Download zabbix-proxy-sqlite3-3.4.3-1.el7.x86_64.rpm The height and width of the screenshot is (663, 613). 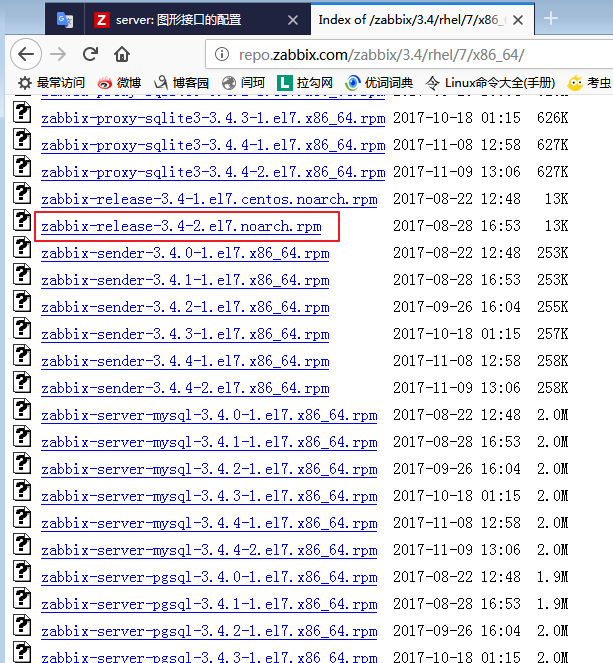[x=213, y=118]
